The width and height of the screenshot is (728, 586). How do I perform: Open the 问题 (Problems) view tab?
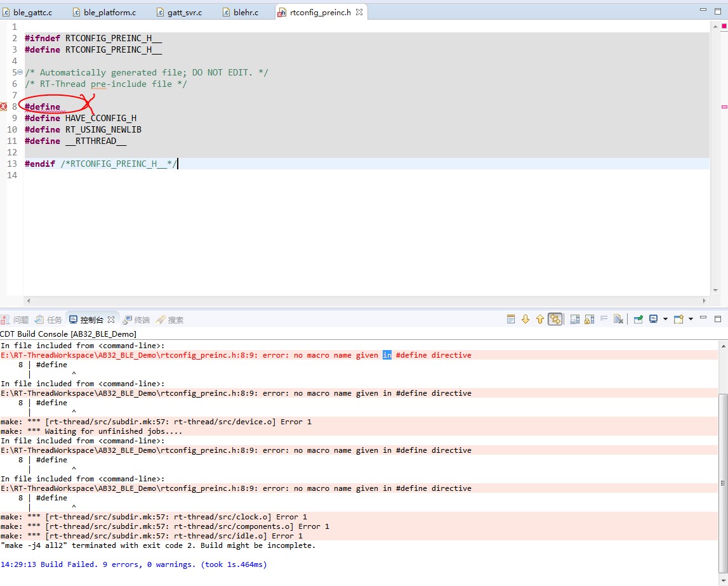[x=15, y=320]
